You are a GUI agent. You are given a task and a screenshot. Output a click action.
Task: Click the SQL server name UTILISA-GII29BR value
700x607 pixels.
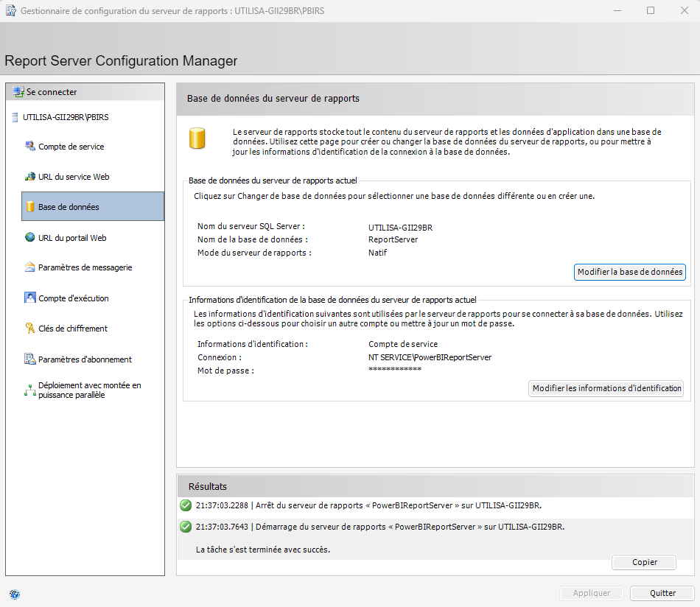pos(400,228)
